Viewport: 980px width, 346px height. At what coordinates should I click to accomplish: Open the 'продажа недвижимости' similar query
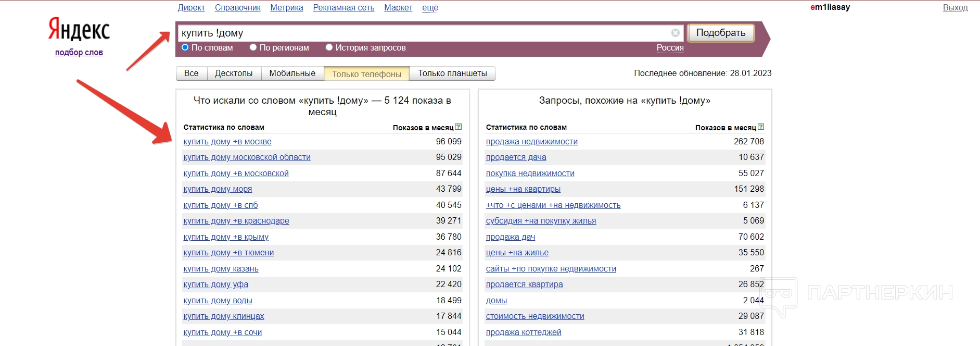click(x=531, y=142)
